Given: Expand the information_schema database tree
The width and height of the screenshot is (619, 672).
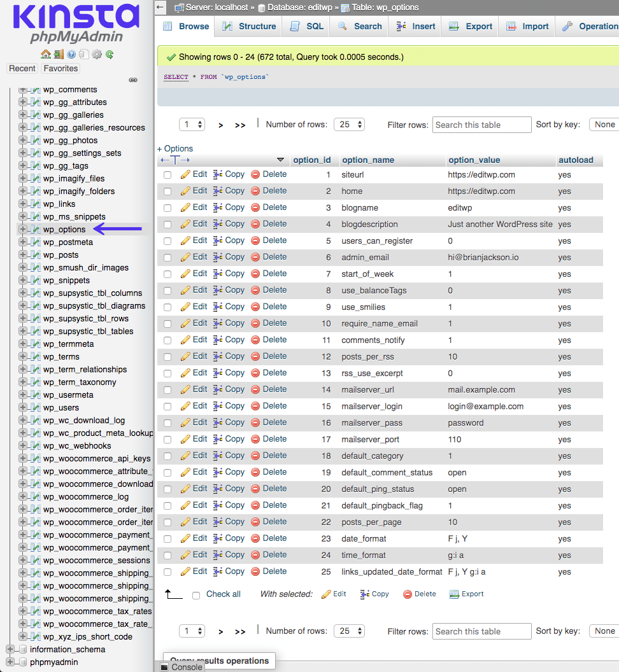Looking at the screenshot, I should (10, 650).
